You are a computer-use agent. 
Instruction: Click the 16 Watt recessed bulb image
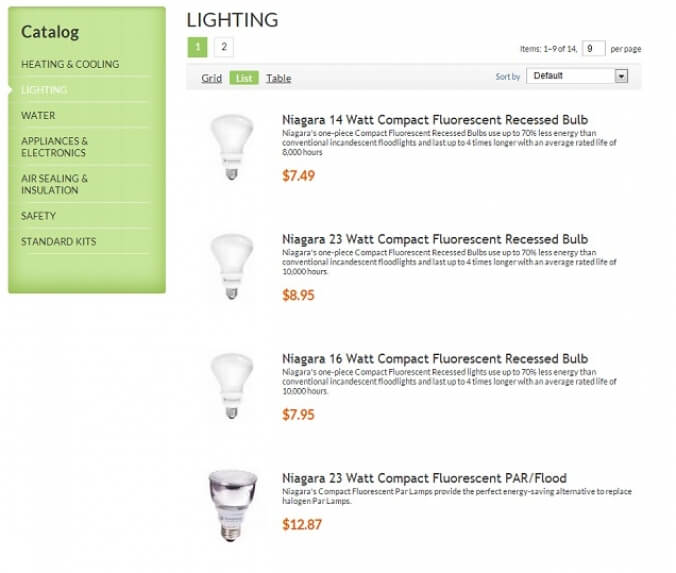click(230, 385)
